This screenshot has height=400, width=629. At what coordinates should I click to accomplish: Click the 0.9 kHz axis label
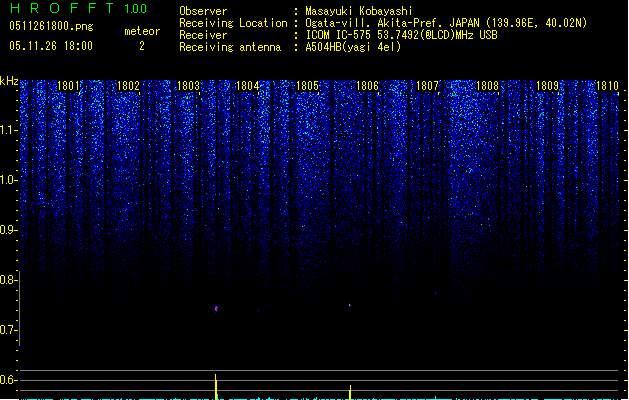pos(8,230)
